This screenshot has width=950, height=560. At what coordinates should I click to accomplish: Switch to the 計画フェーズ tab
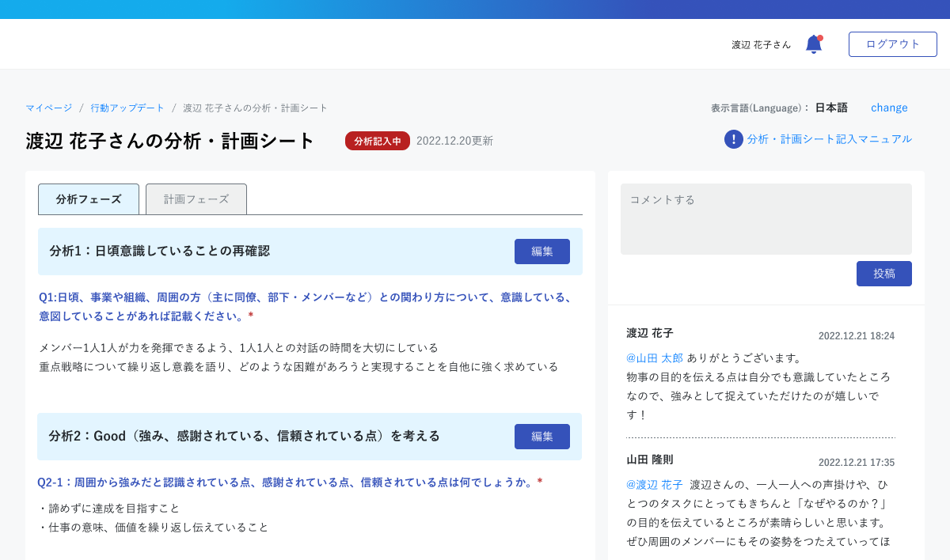196,199
